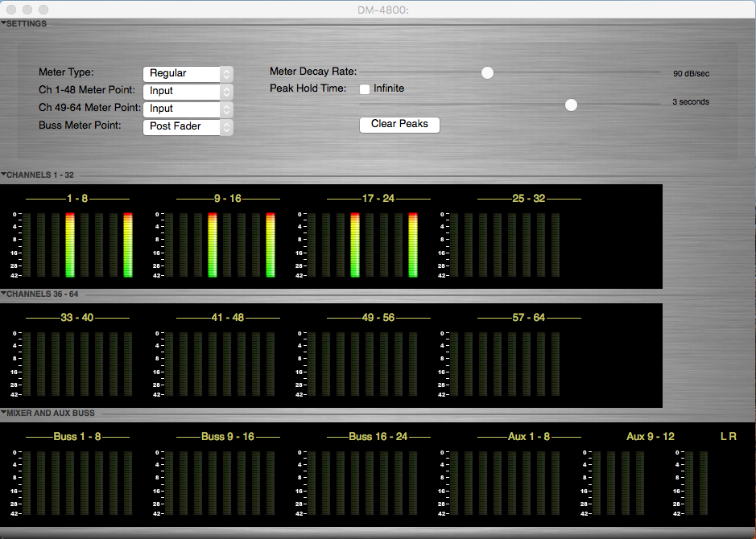Click the 90 dB/sec decay rate value

click(x=691, y=74)
